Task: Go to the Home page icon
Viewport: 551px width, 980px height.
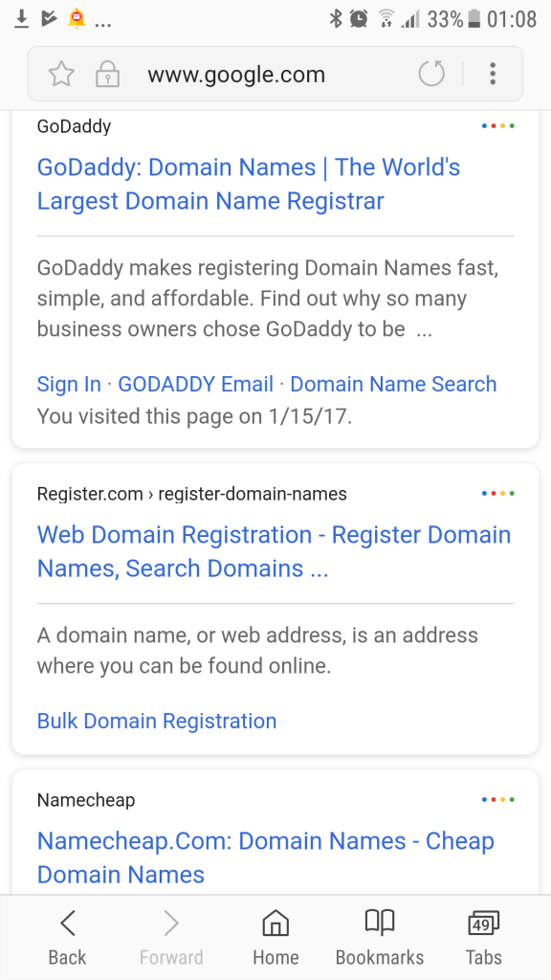Action: (x=275, y=938)
